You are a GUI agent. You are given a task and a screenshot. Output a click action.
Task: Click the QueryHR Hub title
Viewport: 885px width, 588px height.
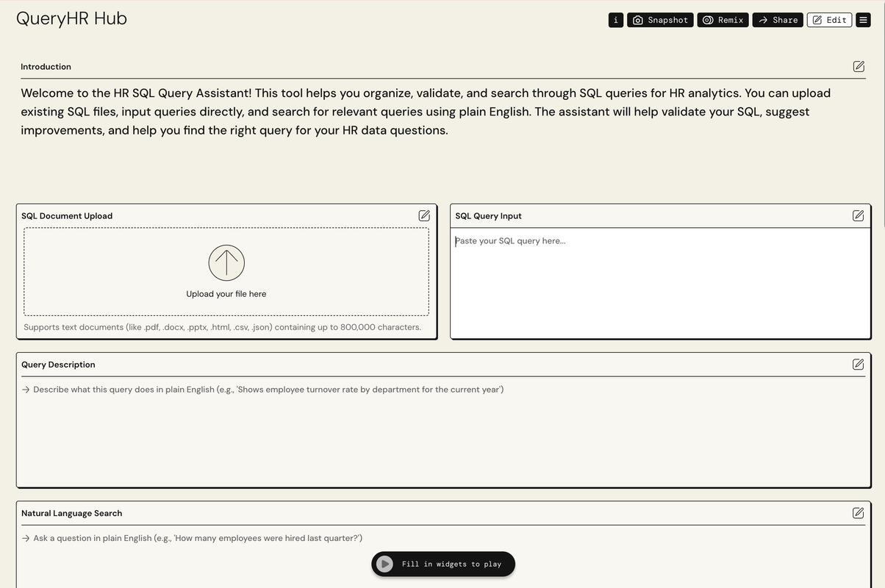click(71, 19)
